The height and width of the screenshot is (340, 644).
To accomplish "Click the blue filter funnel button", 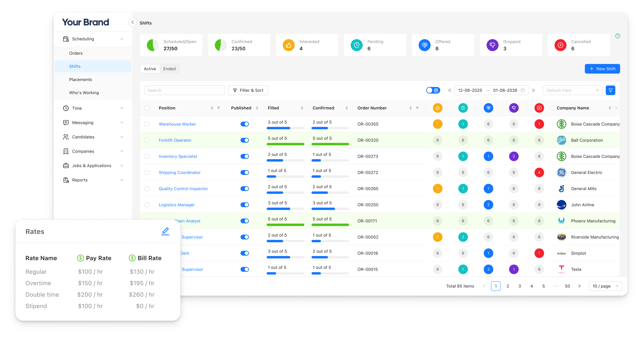I will [x=610, y=90].
